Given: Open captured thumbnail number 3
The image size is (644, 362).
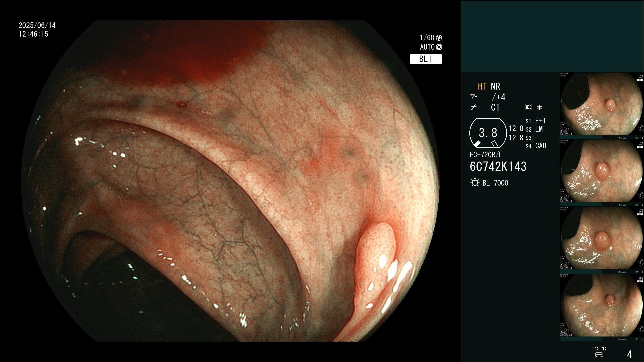Looking at the screenshot, I should point(602,173).
